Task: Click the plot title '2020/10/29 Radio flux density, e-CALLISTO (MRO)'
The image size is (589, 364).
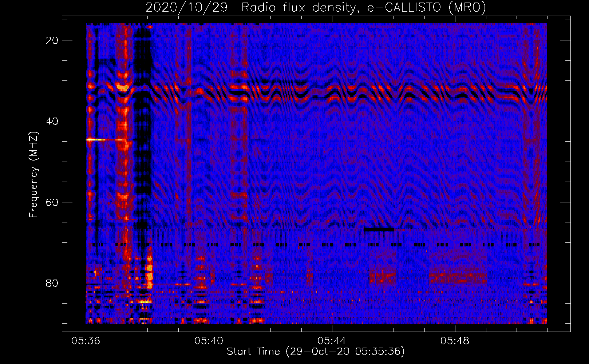Action: click(316, 7)
